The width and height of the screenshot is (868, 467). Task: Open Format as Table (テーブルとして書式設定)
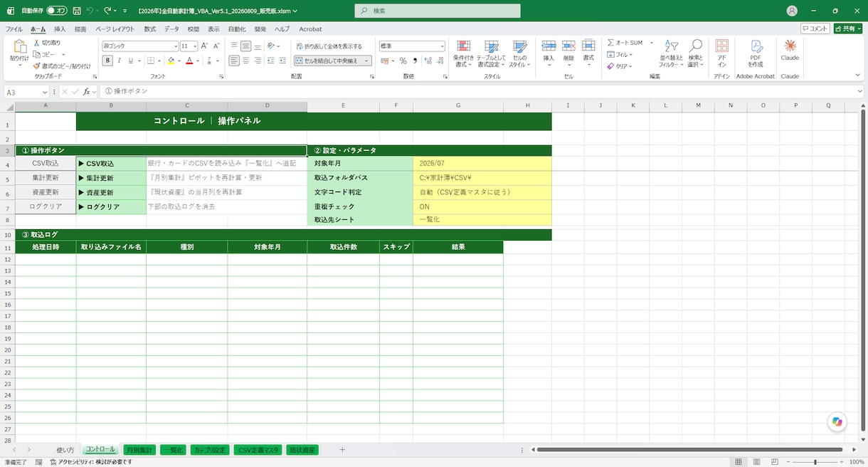click(x=491, y=53)
